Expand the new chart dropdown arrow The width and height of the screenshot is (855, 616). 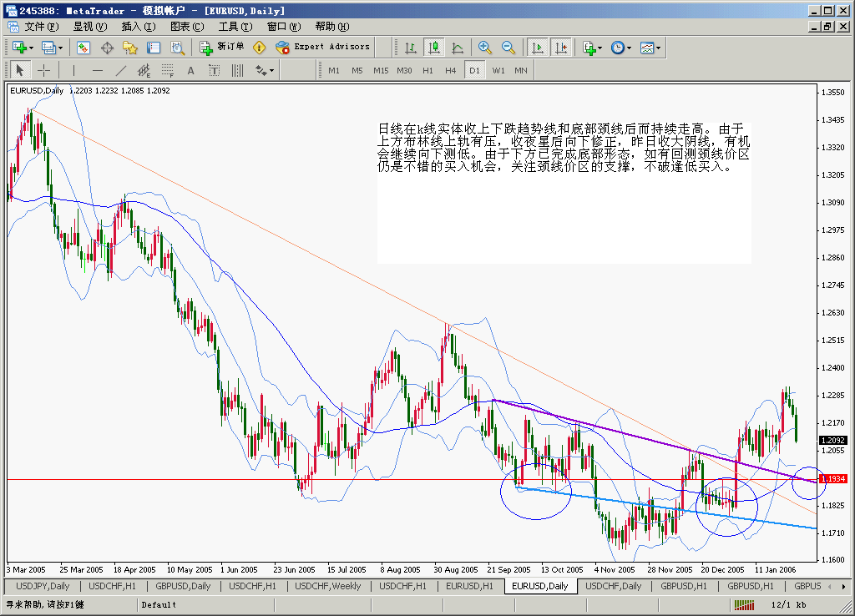tap(30, 48)
